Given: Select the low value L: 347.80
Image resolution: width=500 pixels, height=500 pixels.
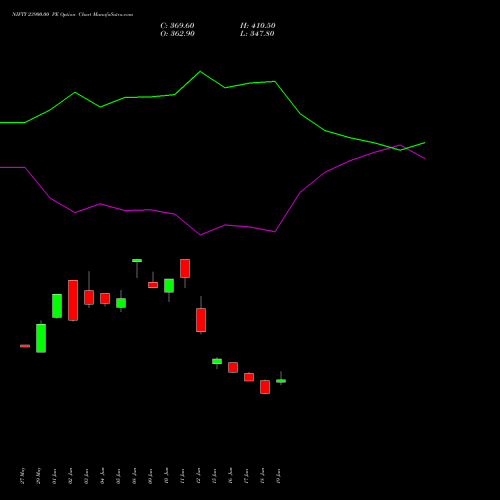Looking at the screenshot, I should [257, 34].
